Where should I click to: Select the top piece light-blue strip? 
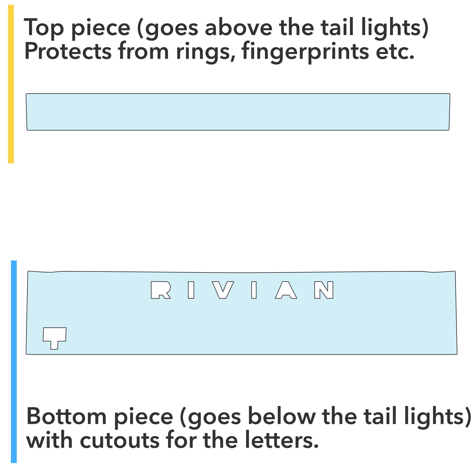(x=238, y=112)
